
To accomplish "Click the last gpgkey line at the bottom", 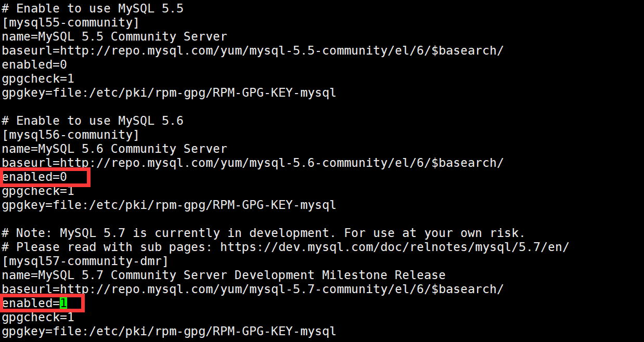I will click(x=169, y=331).
